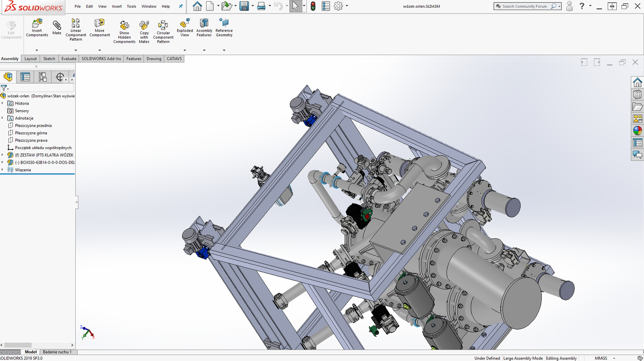Open the Tools menu
644x361 pixels.
click(132, 6)
